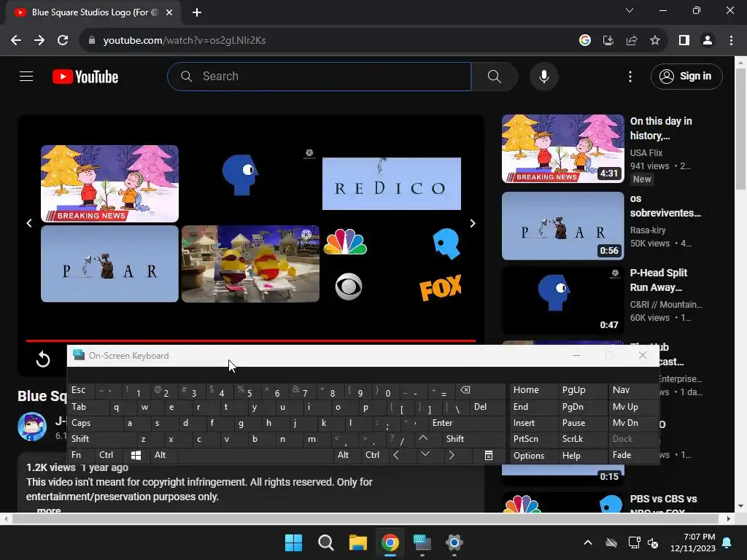
Task: Seek on the red video progress bar
Action: 251,341
